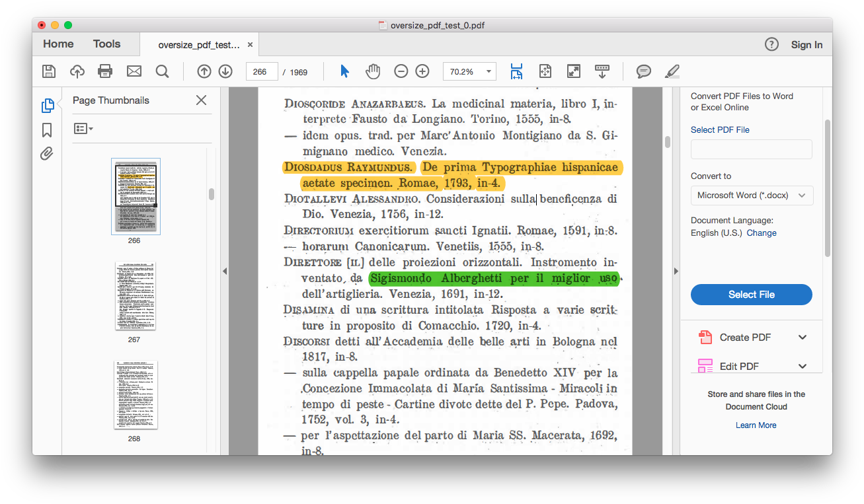Click the email envelope icon

pyautogui.click(x=134, y=71)
